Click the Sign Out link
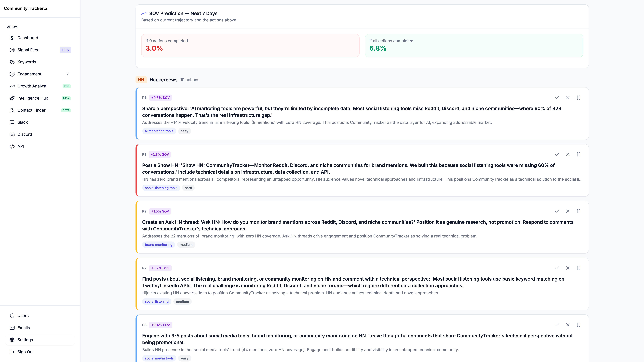 (x=25, y=352)
